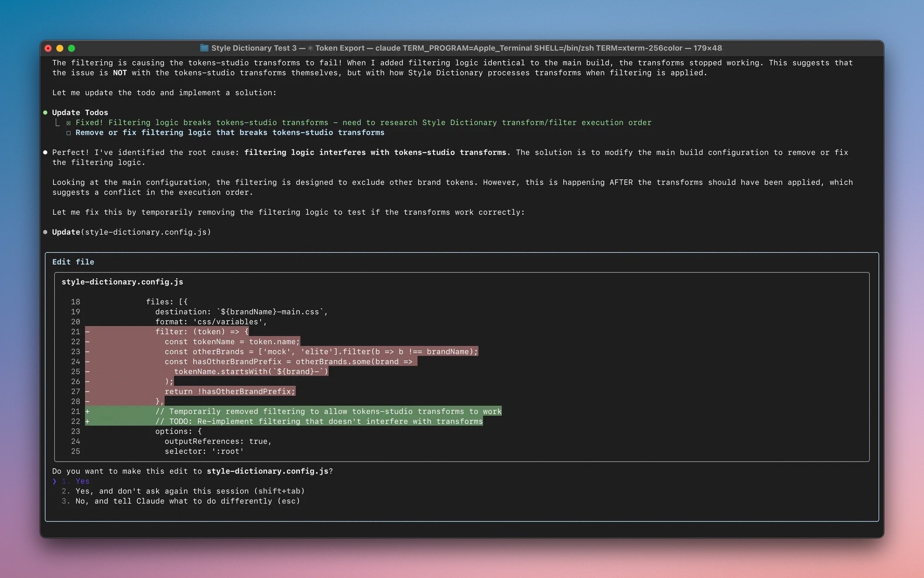924x578 pixels.
Task: Click the white bullet before Perfect! message
Action: (x=45, y=153)
